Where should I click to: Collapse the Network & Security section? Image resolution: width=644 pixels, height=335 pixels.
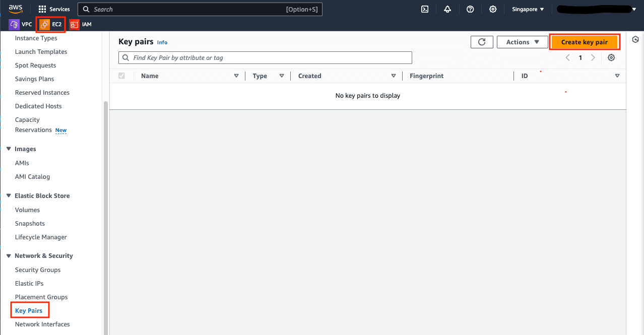click(9, 256)
